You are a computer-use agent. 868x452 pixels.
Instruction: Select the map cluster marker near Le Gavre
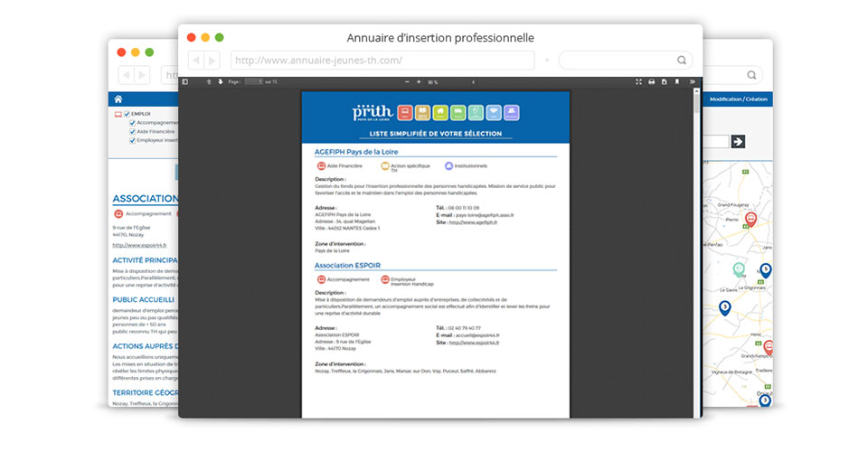coord(724,307)
